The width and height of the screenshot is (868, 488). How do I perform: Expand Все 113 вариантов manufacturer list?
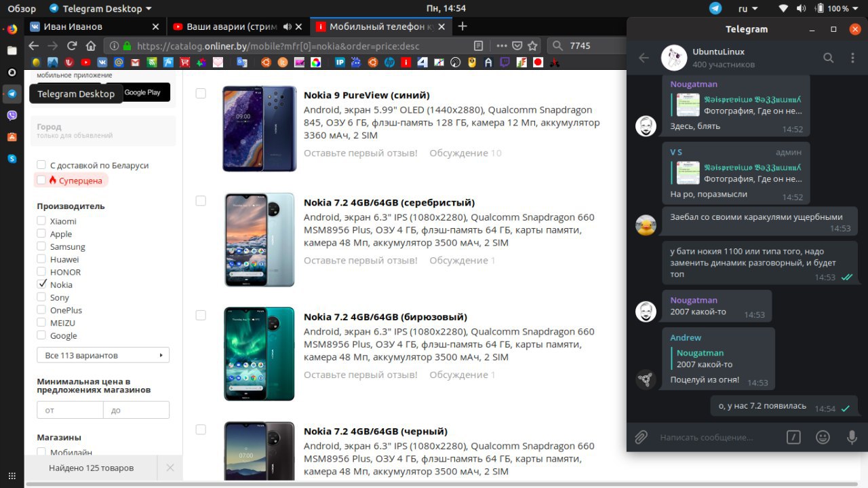coord(103,355)
